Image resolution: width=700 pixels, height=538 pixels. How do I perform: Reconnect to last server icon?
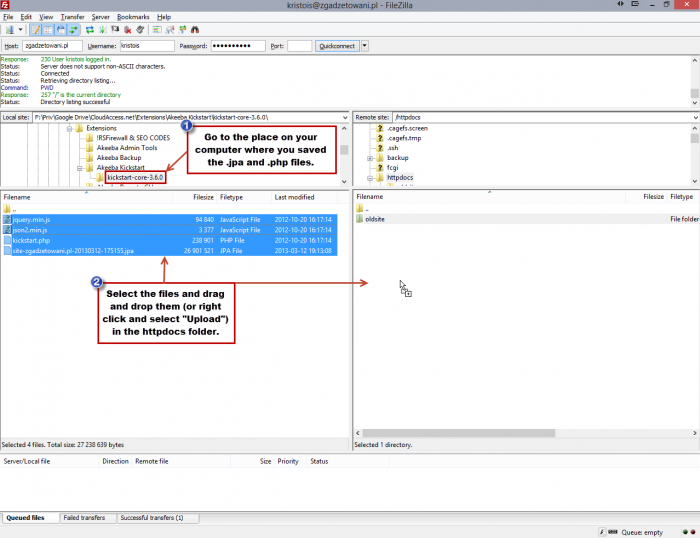click(x=140, y=30)
